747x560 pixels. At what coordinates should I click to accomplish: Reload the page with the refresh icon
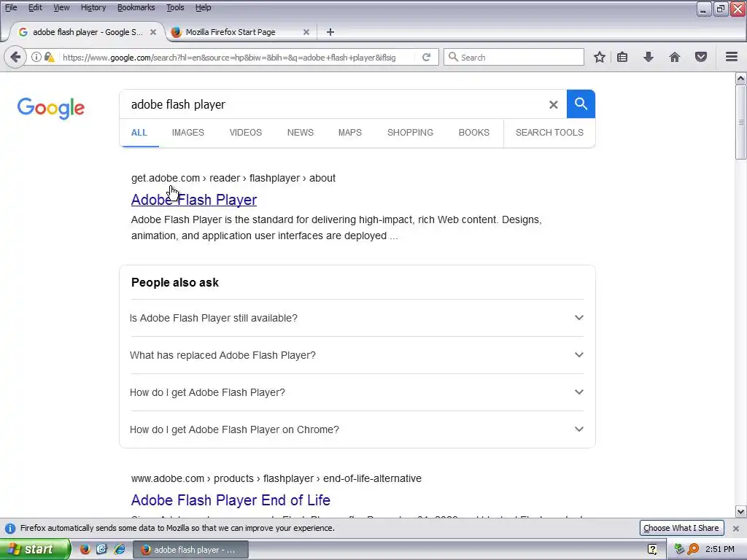(x=426, y=57)
